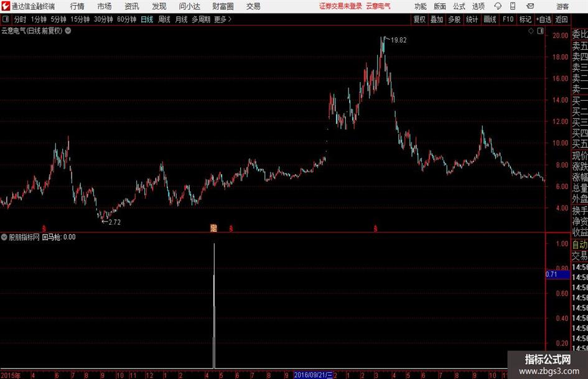The width and height of the screenshot is (588, 379).
Task: Switch to 月线 monthly tab
Action: coord(182,19)
